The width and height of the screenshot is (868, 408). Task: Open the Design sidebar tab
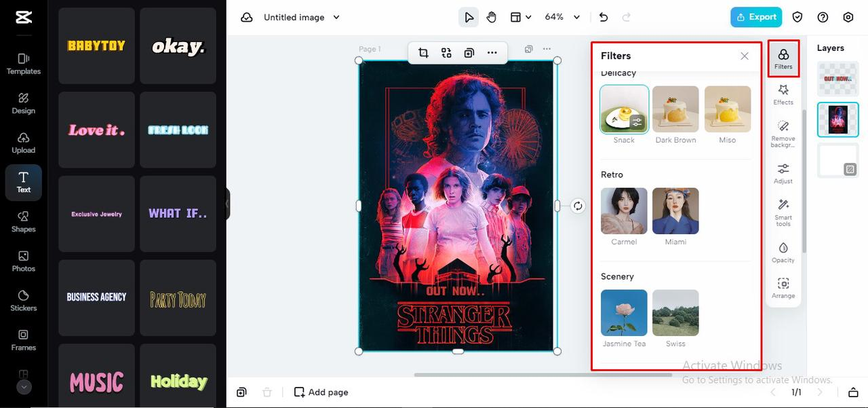(x=24, y=103)
